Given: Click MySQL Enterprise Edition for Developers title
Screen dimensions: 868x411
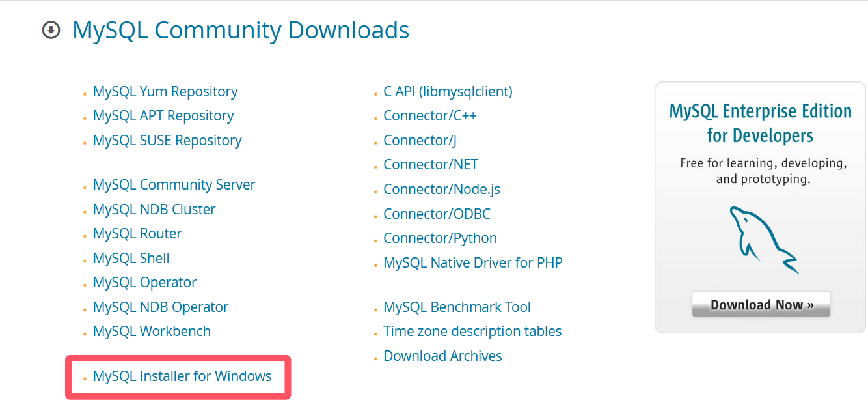Looking at the screenshot, I should pyautogui.click(x=761, y=123).
